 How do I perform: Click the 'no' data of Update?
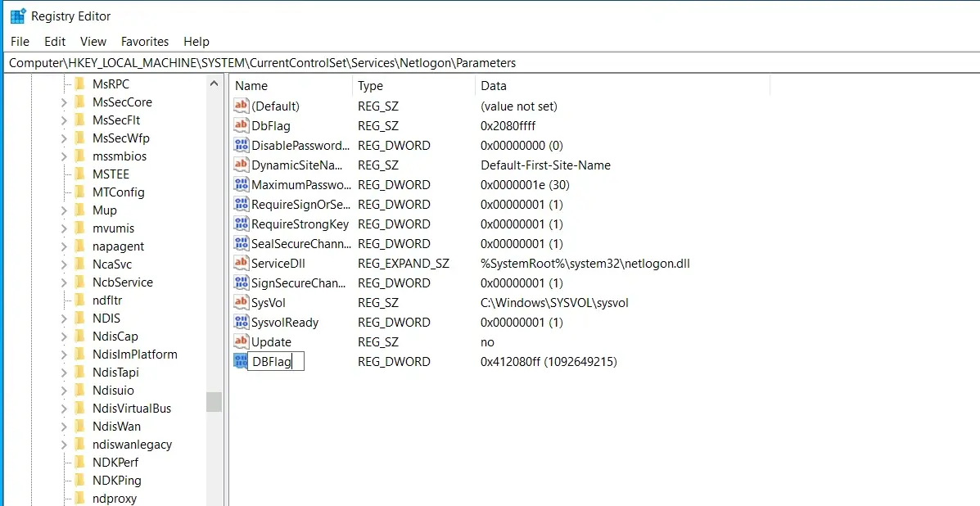tap(487, 341)
